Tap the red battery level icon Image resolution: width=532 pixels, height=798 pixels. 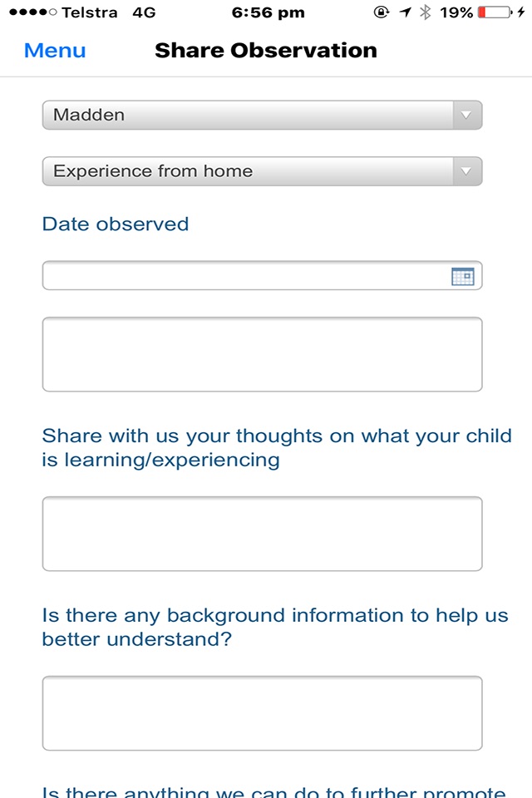click(495, 12)
